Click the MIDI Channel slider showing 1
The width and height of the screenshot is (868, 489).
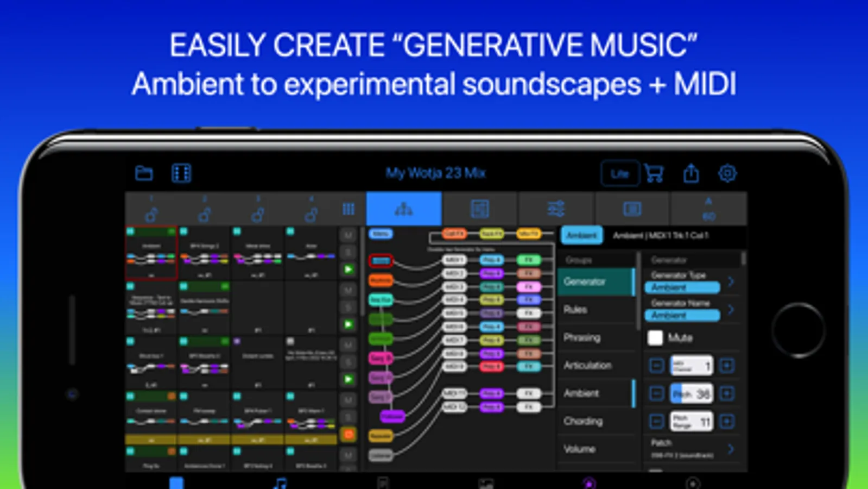coord(692,366)
